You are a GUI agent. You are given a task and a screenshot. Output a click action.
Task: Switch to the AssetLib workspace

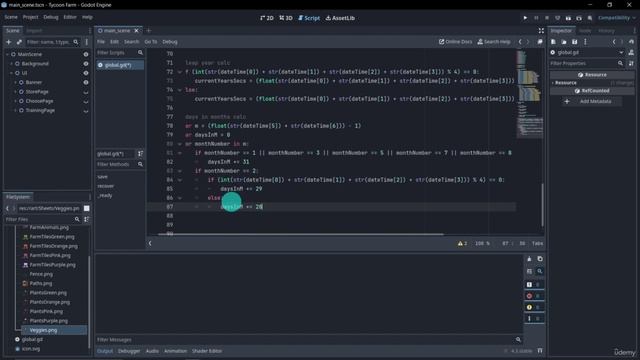(340, 18)
